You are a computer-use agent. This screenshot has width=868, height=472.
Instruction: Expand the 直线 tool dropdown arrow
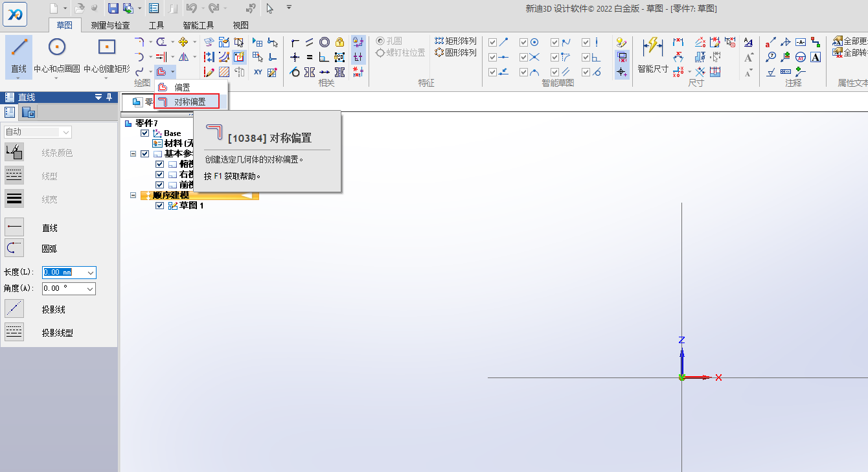(19, 77)
